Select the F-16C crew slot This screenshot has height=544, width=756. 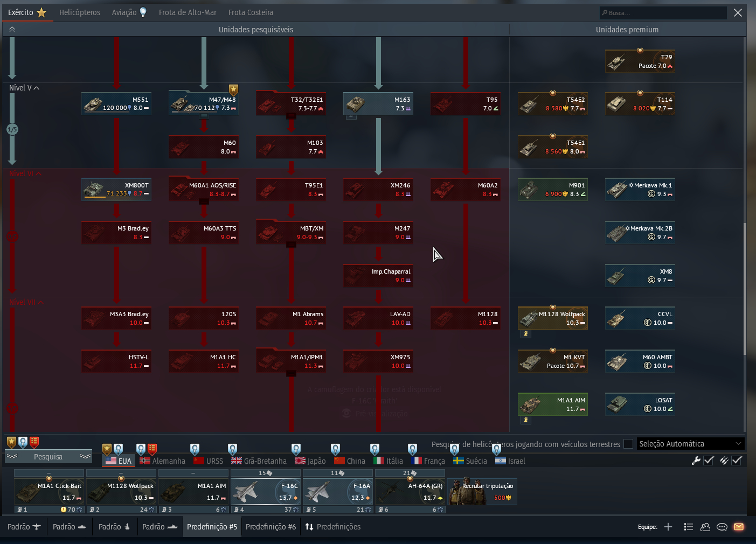tap(266, 491)
